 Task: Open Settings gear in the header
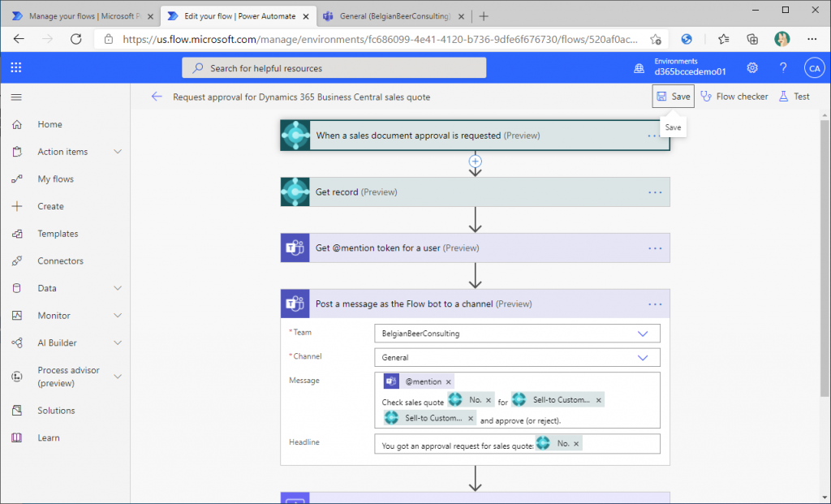click(752, 68)
